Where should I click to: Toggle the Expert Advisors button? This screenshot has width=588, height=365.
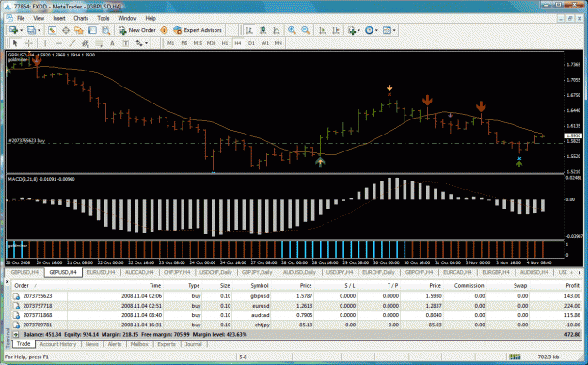click(x=198, y=30)
